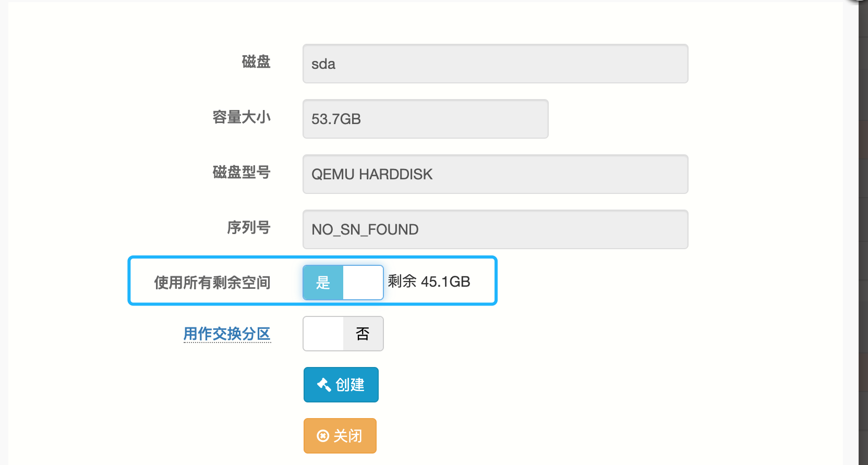868x465 pixels.
Task: Toggle the 用作交换分区 switch
Action: click(343, 334)
